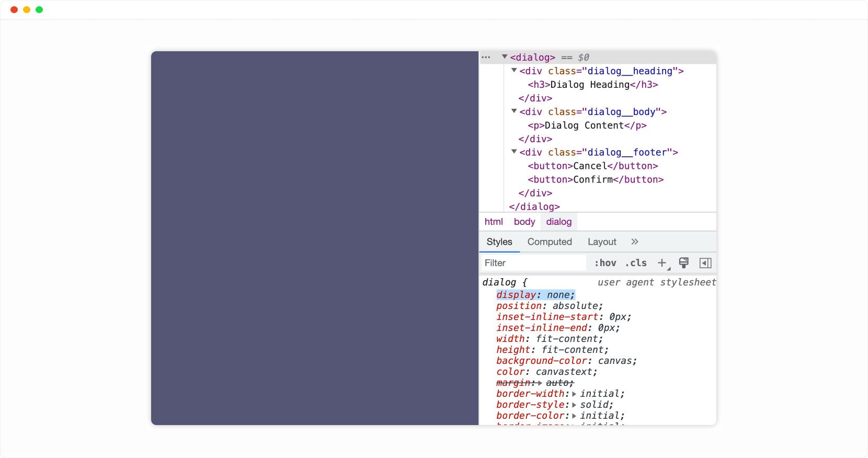
Task: Click the user agent stylesheet label
Action: 657,282
